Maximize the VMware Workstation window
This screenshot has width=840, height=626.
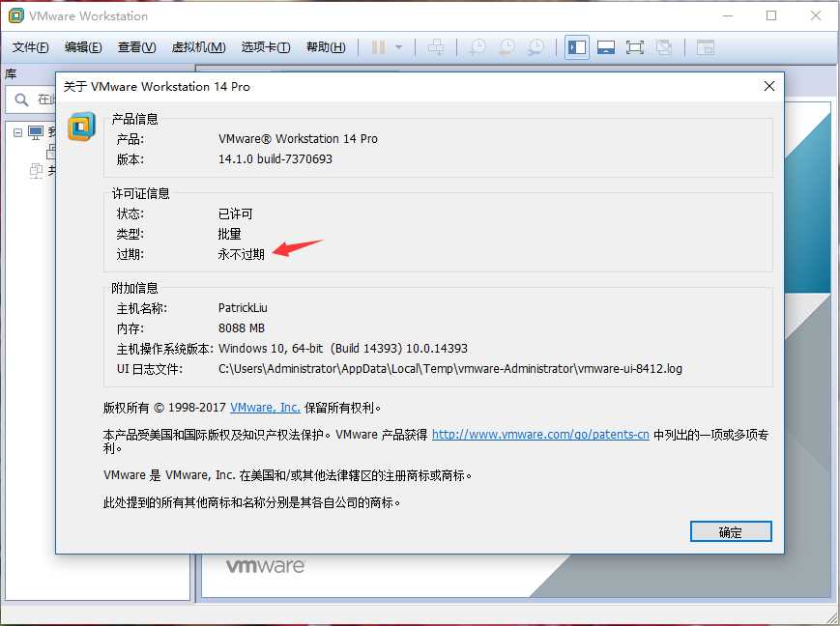(x=771, y=15)
